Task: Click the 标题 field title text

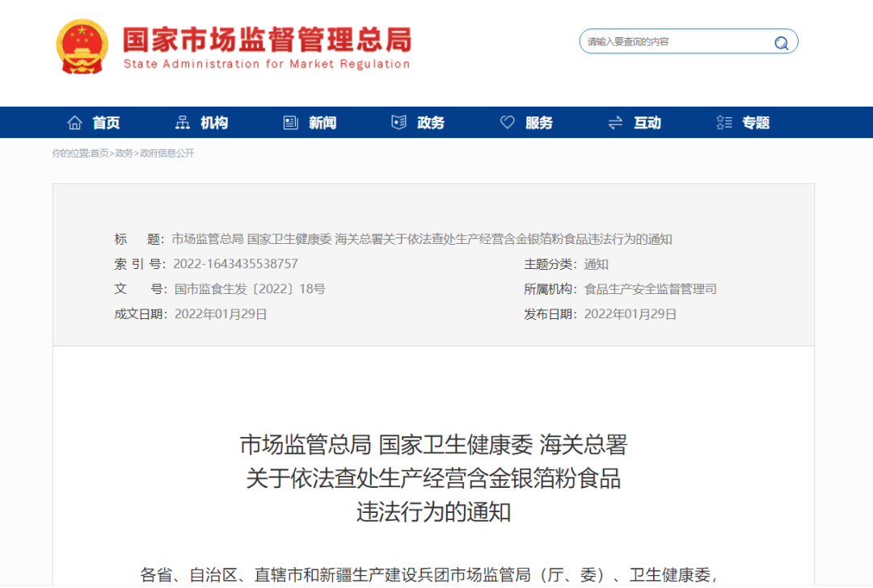Action: tap(421, 238)
